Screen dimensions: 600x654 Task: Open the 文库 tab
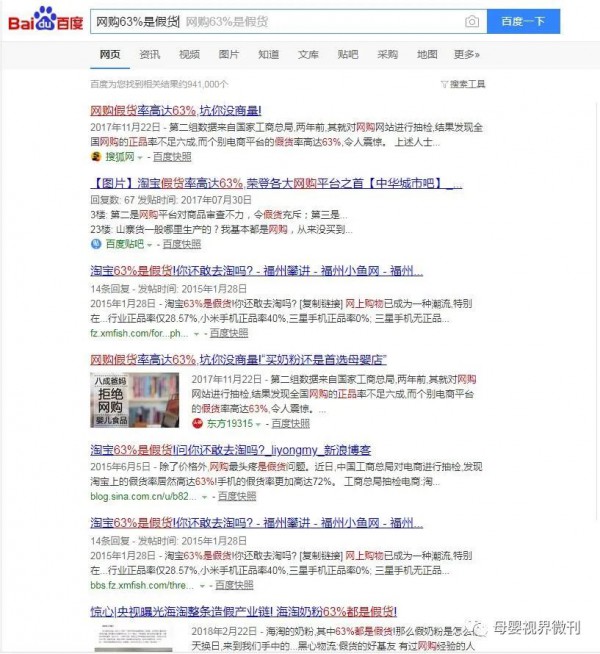click(x=308, y=55)
